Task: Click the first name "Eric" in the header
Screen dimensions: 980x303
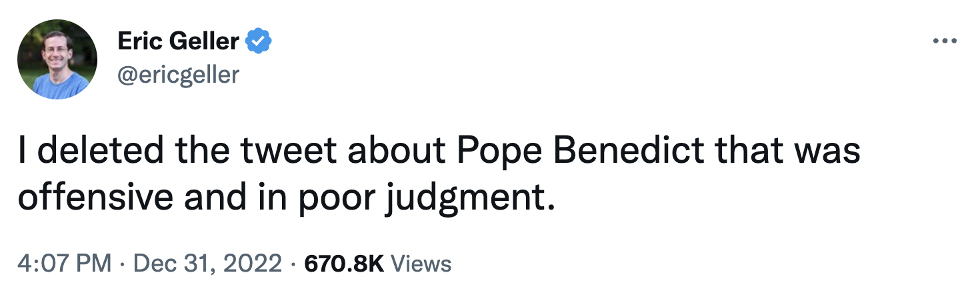Action: (x=138, y=41)
